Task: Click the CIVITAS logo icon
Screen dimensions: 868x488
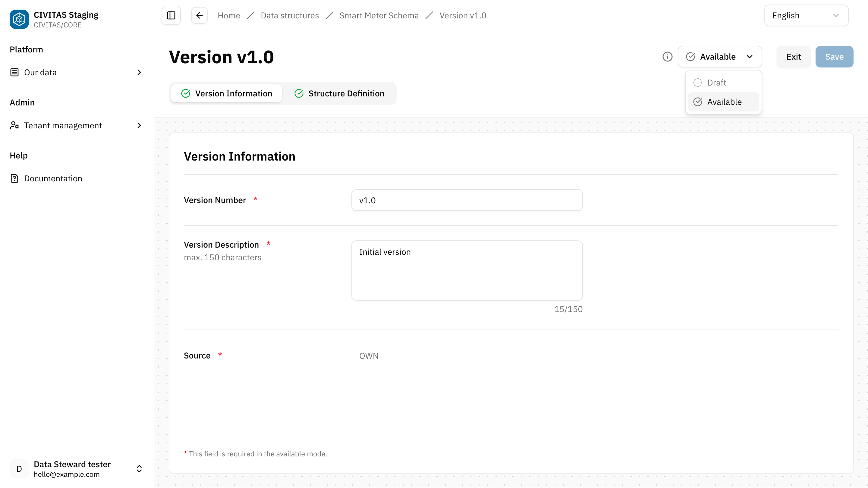Action: pos(19,19)
